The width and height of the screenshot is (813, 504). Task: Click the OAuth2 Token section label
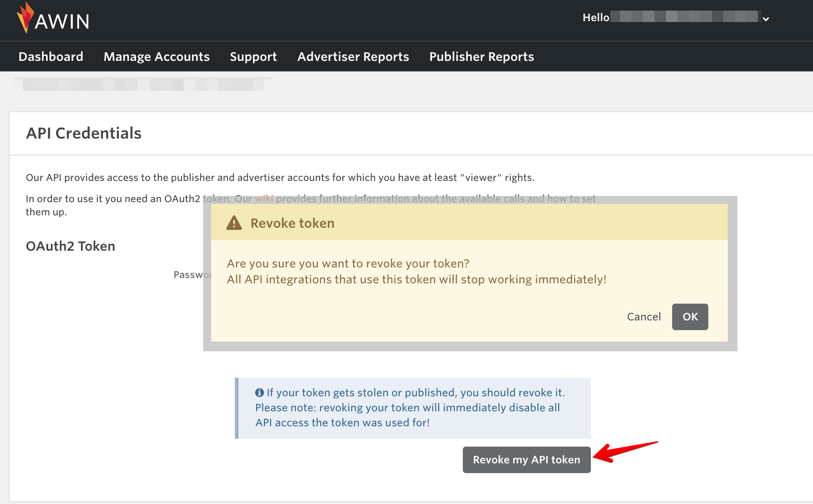coord(70,246)
